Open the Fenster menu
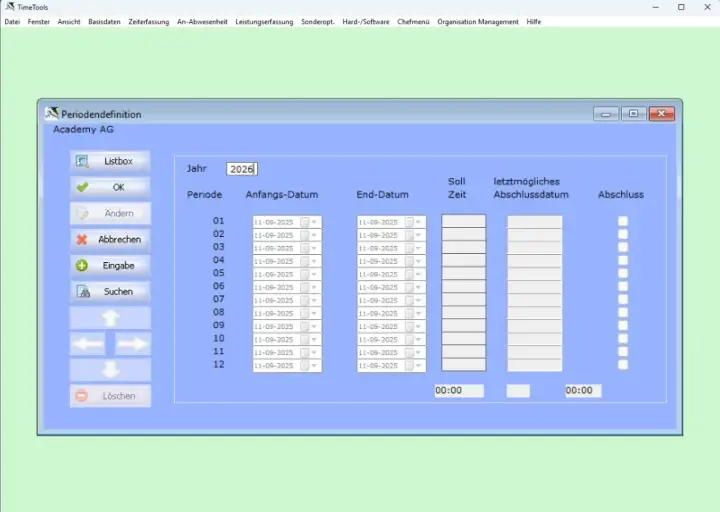720x512 pixels. (x=39, y=22)
